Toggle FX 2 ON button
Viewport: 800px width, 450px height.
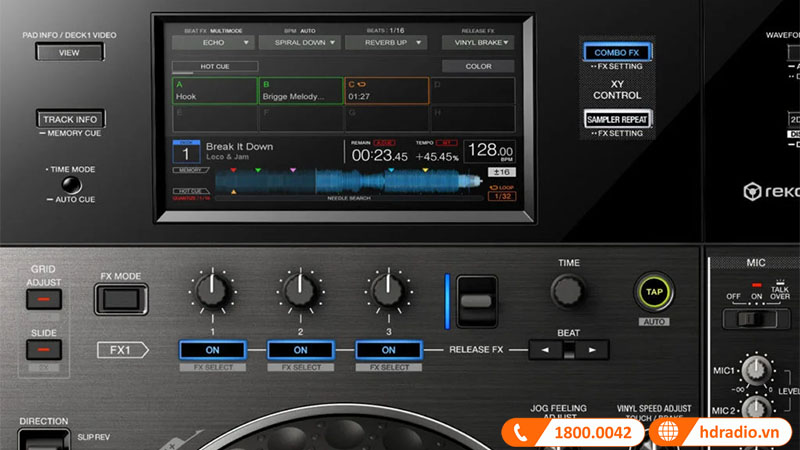click(300, 350)
